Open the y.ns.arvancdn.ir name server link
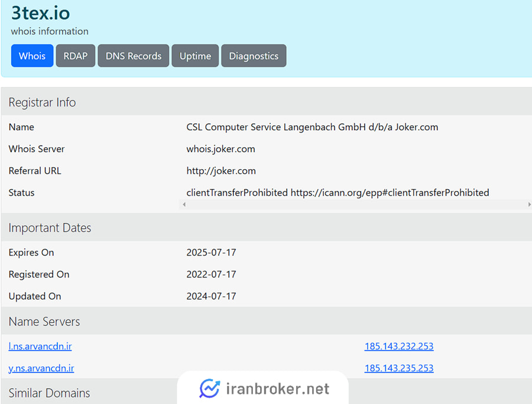Image resolution: width=532 pixels, height=404 pixels. click(x=41, y=368)
